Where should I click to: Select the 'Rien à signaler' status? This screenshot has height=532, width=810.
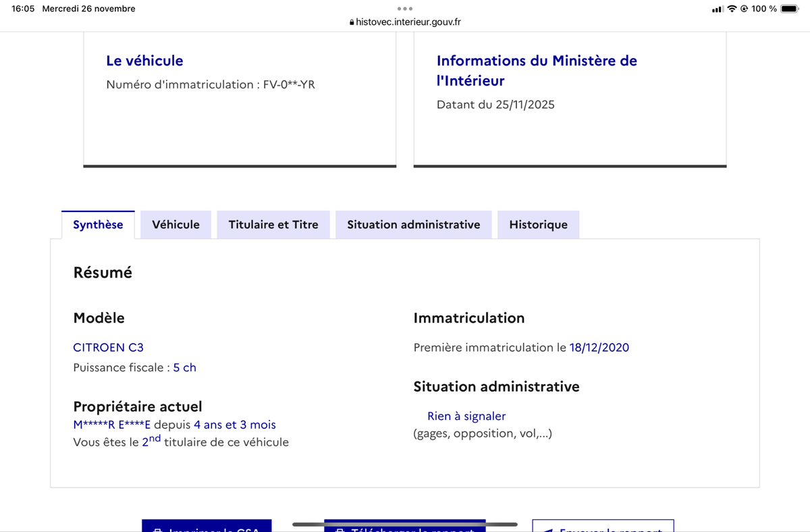(466, 417)
